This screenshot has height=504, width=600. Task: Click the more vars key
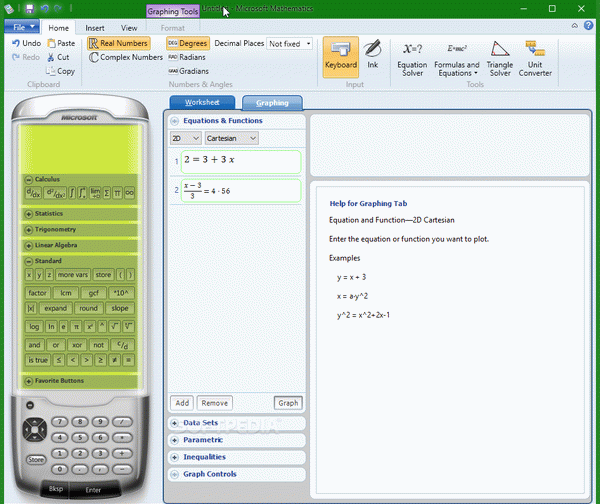point(73,275)
